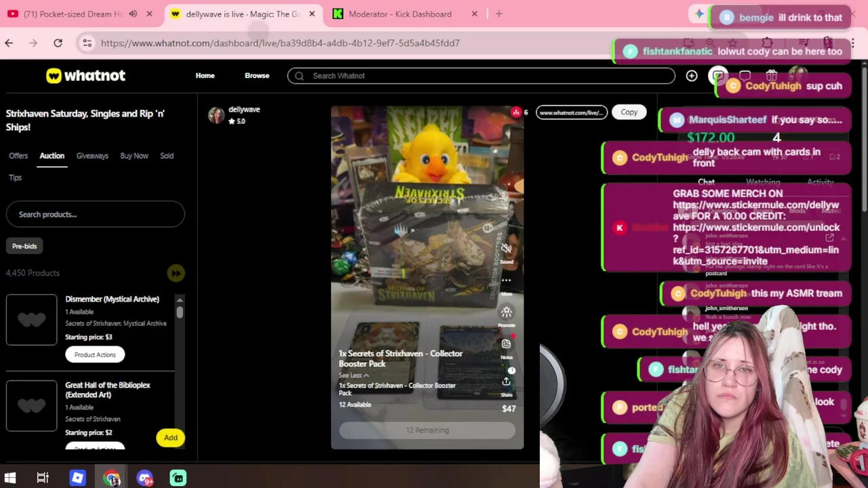Close the Moderator - Kick Dashboard tab
The width and height of the screenshot is (868, 488).
tap(475, 14)
